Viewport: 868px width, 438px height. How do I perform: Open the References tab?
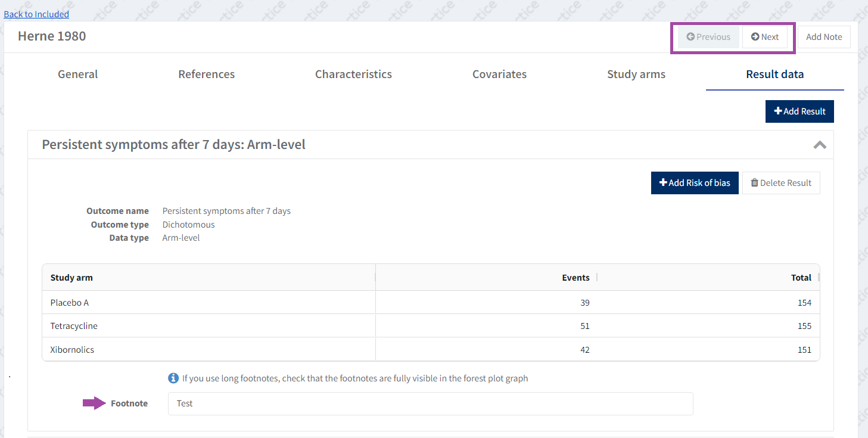206,74
